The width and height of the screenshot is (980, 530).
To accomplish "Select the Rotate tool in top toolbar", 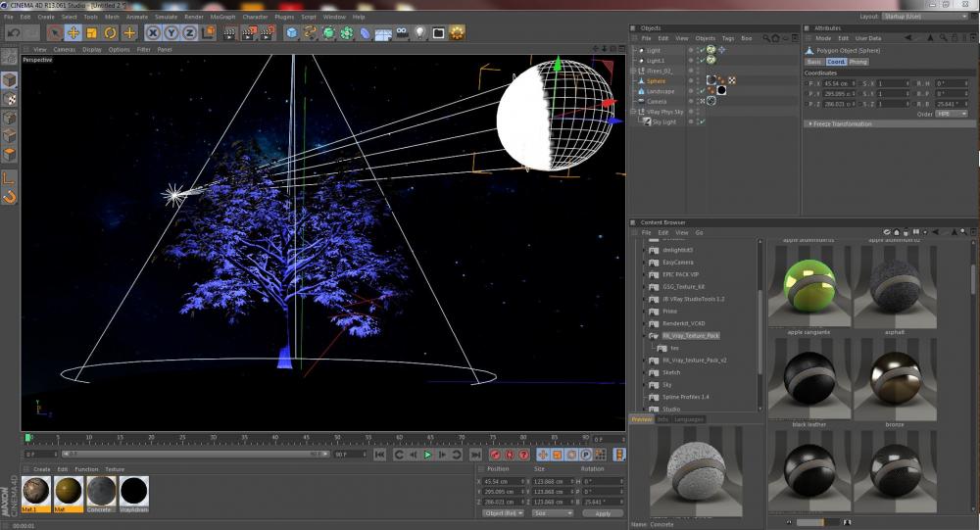I will tap(111, 32).
